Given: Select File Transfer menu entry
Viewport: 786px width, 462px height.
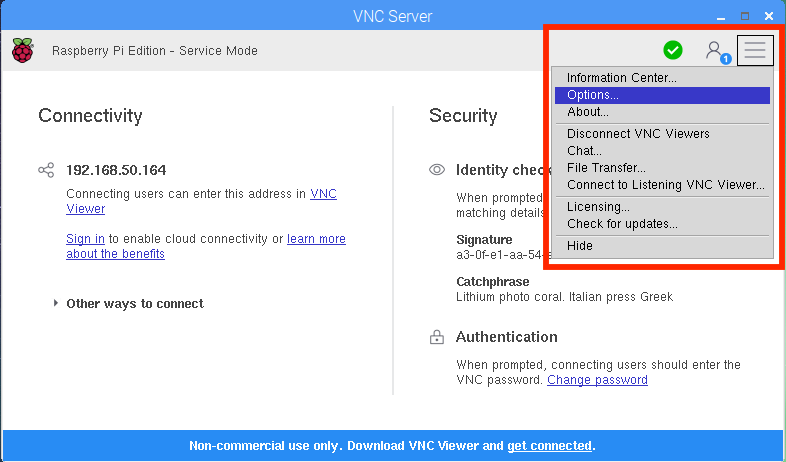Looking at the screenshot, I should pyautogui.click(x=662, y=168).
